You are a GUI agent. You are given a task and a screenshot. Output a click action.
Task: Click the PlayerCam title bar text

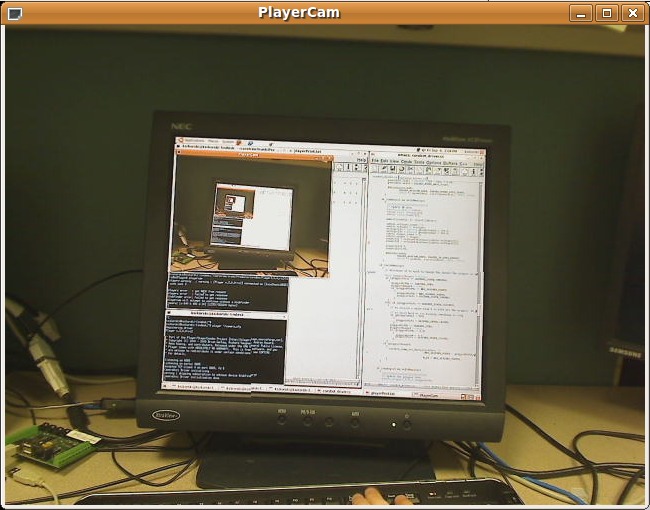click(x=298, y=13)
